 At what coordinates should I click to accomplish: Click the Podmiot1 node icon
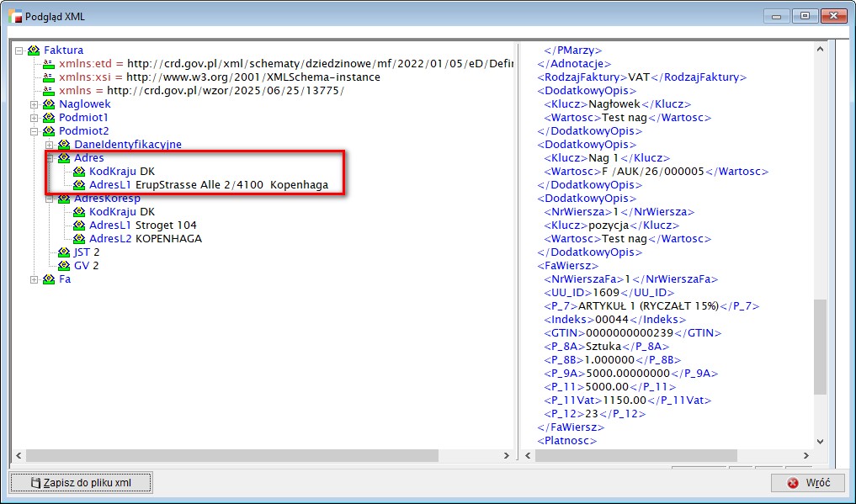point(49,118)
